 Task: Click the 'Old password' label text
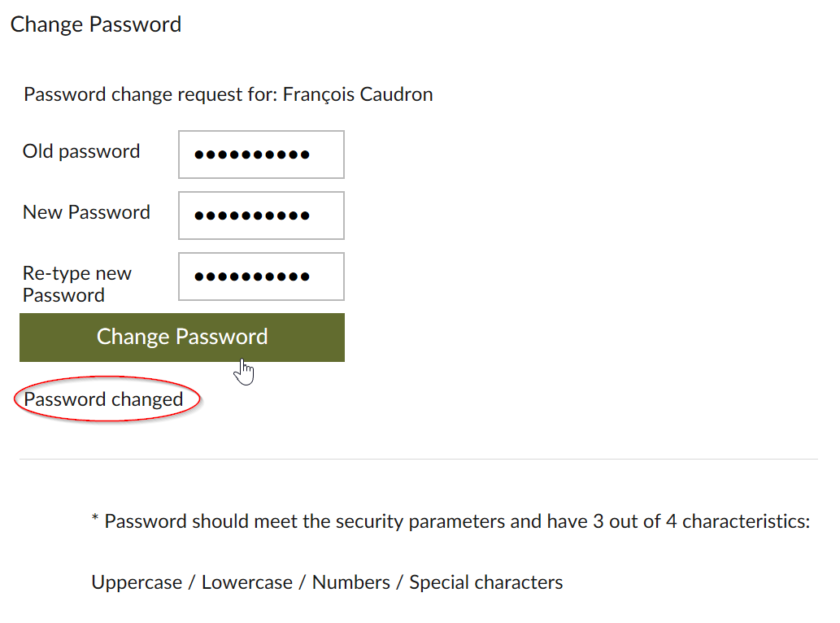[81, 151]
